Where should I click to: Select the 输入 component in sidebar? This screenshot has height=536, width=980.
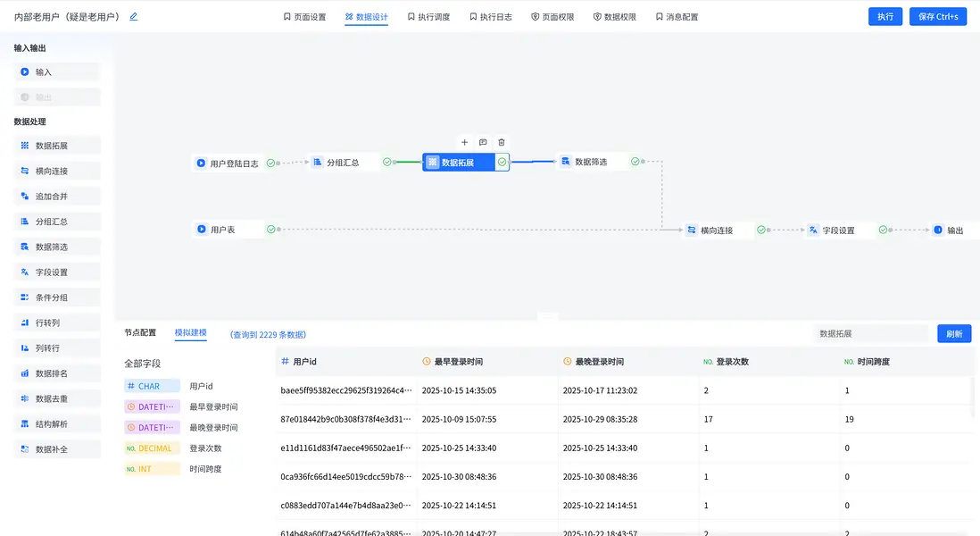pyautogui.click(x=57, y=72)
